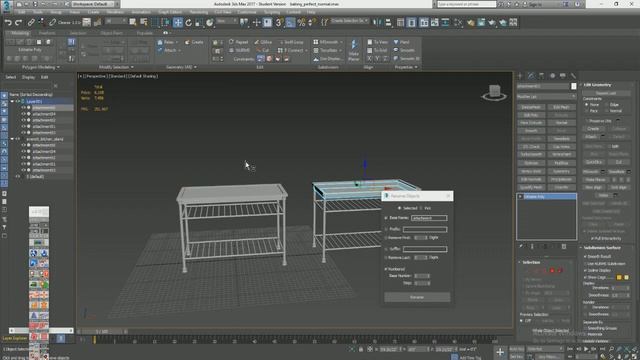
Task: Select Element sub-object level icon
Action: click(x=560, y=270)
